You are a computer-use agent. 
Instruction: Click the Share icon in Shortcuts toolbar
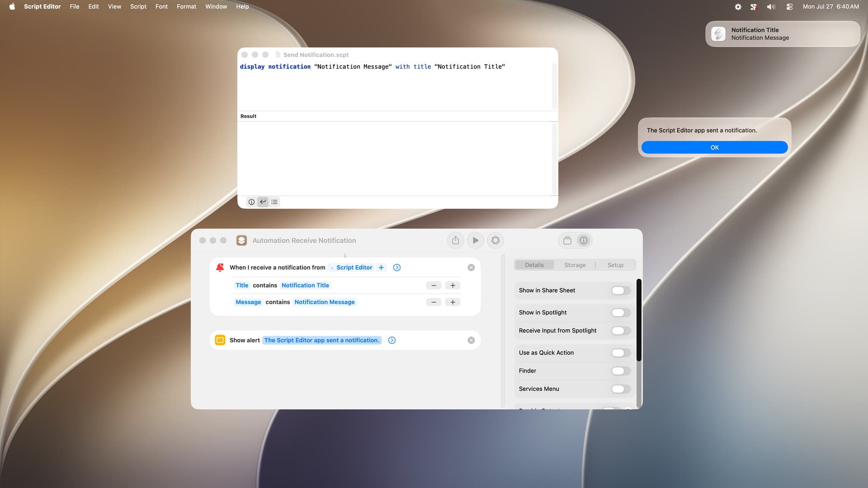point(455,240)
